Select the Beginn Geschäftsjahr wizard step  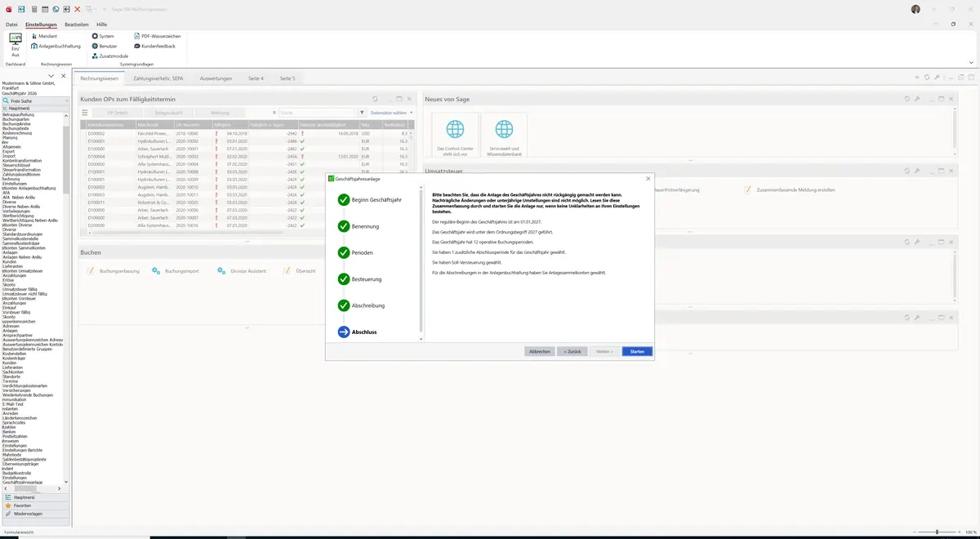click(370, 199)
